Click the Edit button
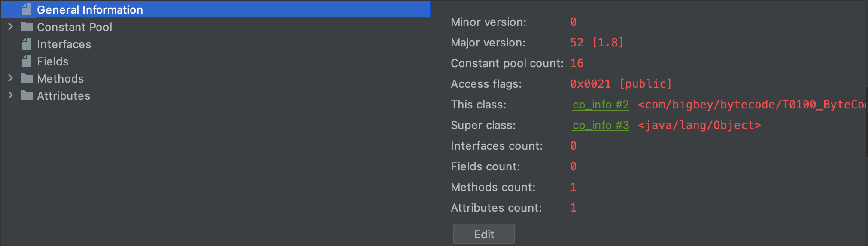Viewport: 868px width, 246px height. coord(484,234)
